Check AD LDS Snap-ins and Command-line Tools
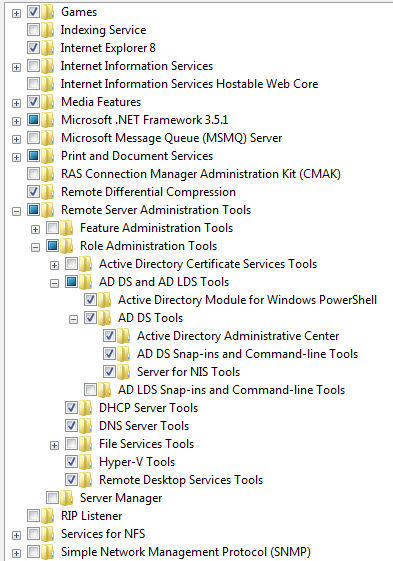Viewport: 393px width, 561px height. point(90,389)
